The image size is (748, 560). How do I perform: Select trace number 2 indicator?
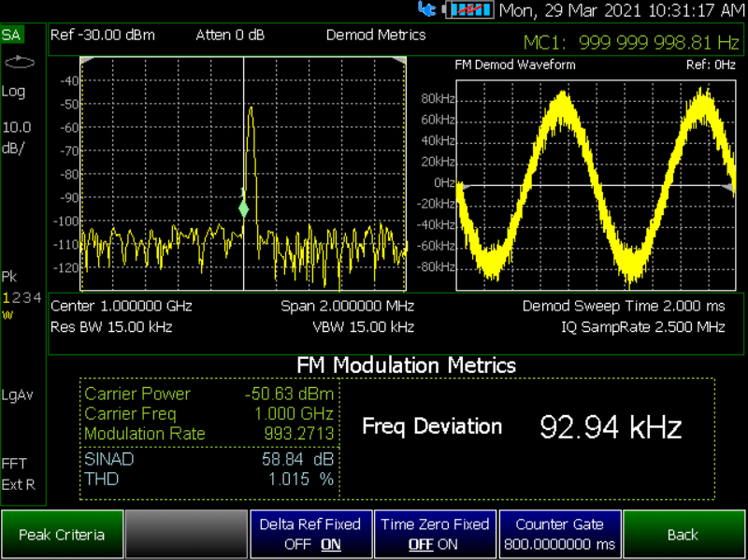pyautogui.click(x=16, y=298)
